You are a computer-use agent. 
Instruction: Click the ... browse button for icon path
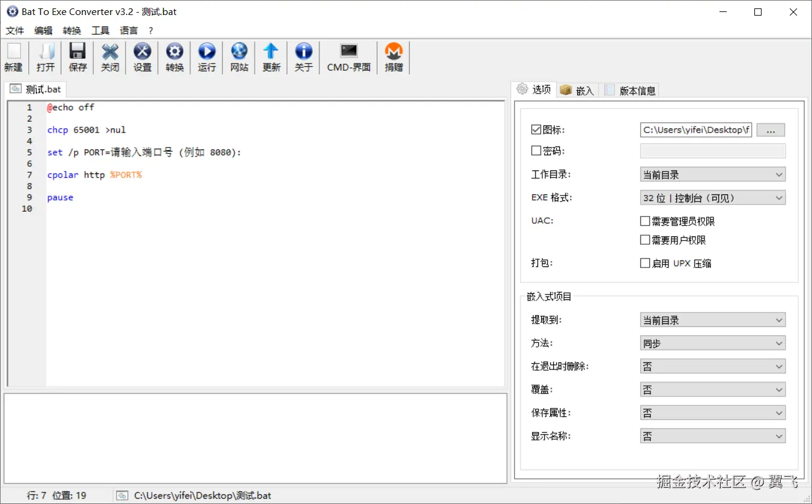(x=771, y=130)
